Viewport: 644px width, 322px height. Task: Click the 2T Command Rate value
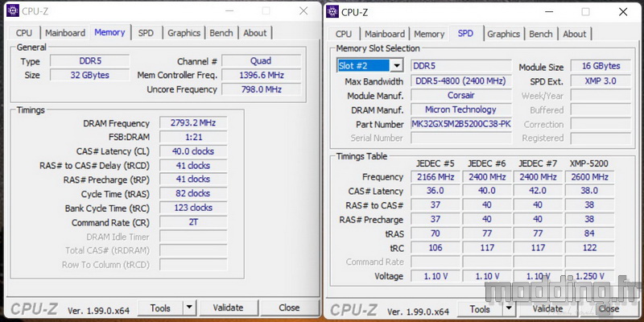pos(193,222)
